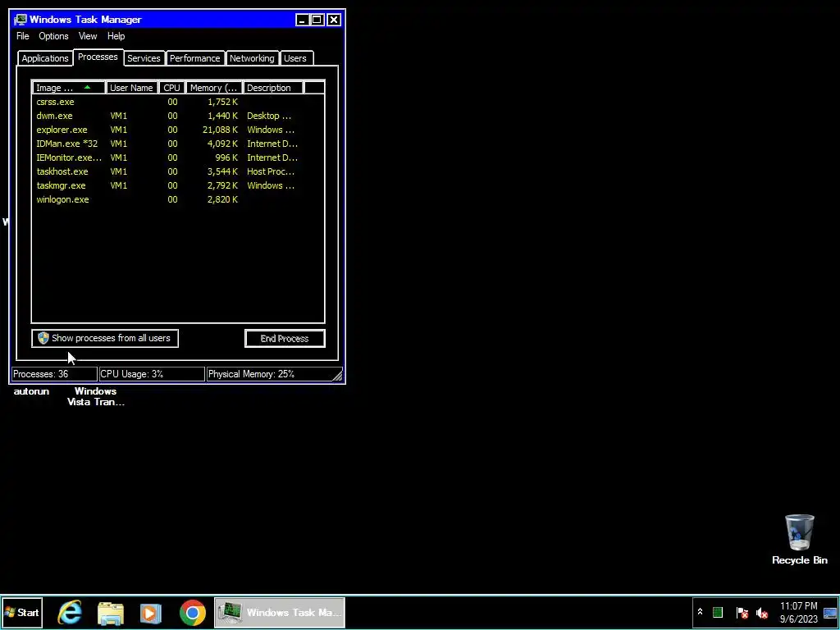Click the Task Manager title bar icon
Viewport: 840px width, 630px height.
point(21,20)
